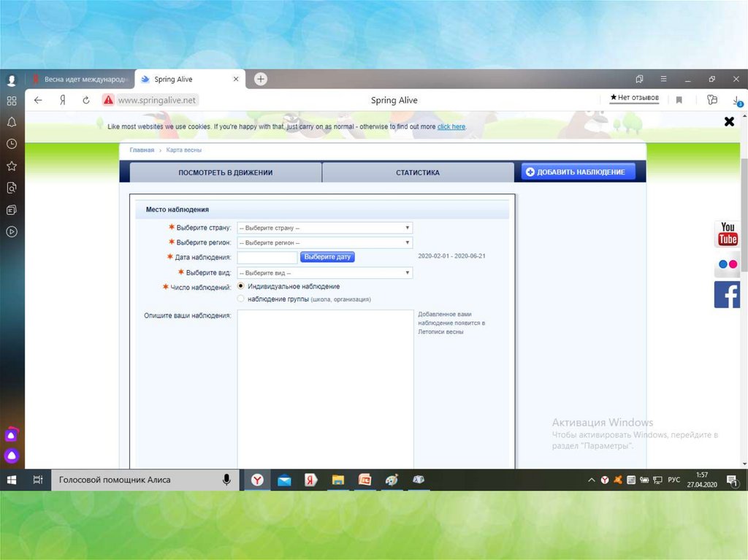Open downloads icon with badge 3
The width and height of the screenshot is (748, 560).
click(737, 101)
